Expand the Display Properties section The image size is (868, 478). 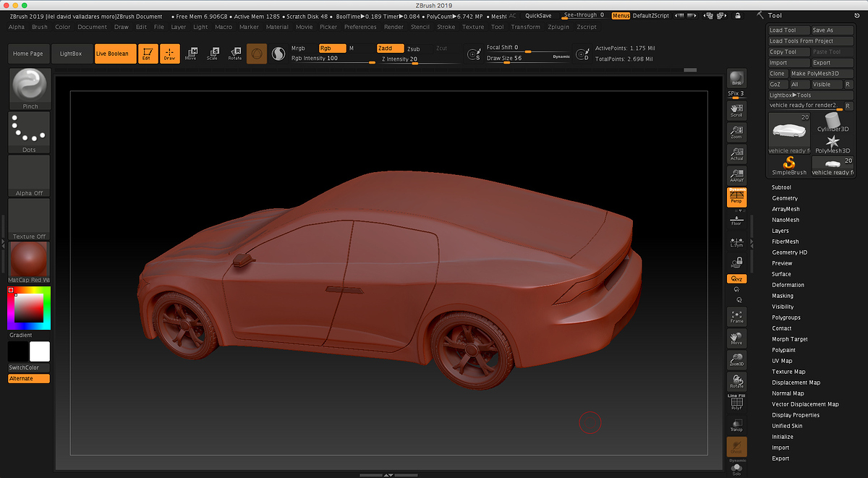(796, 415)
